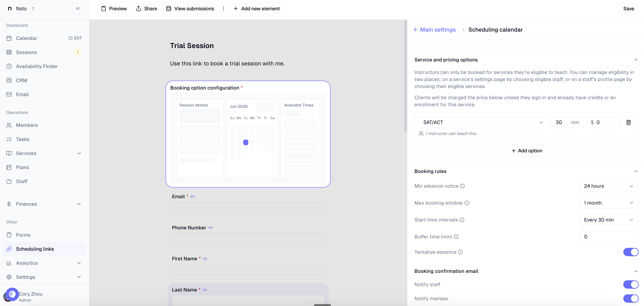The width and height of the screenshot is (644, 306).
Task: Collapse the Booking rules section
Action: [635, 171]
